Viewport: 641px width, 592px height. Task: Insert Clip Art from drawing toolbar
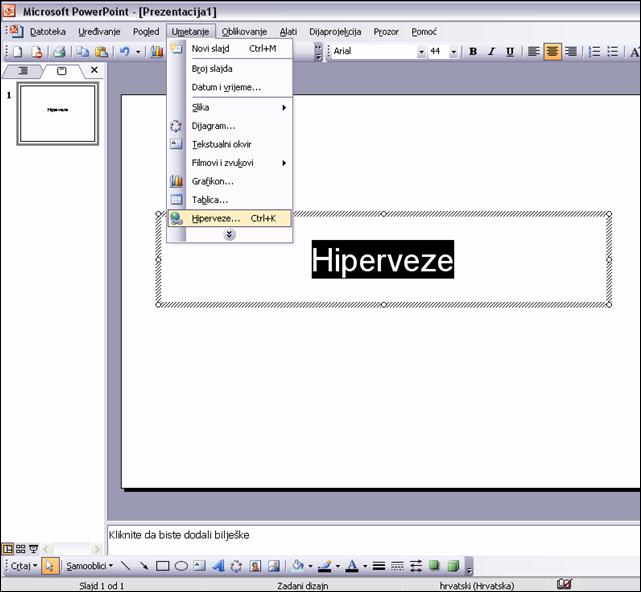click(256, 566)
